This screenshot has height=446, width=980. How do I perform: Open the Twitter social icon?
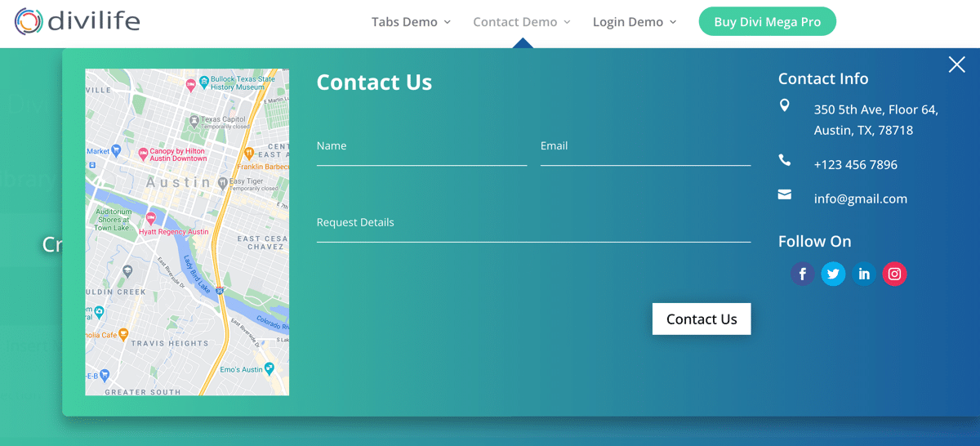click(x=833, y=274)
